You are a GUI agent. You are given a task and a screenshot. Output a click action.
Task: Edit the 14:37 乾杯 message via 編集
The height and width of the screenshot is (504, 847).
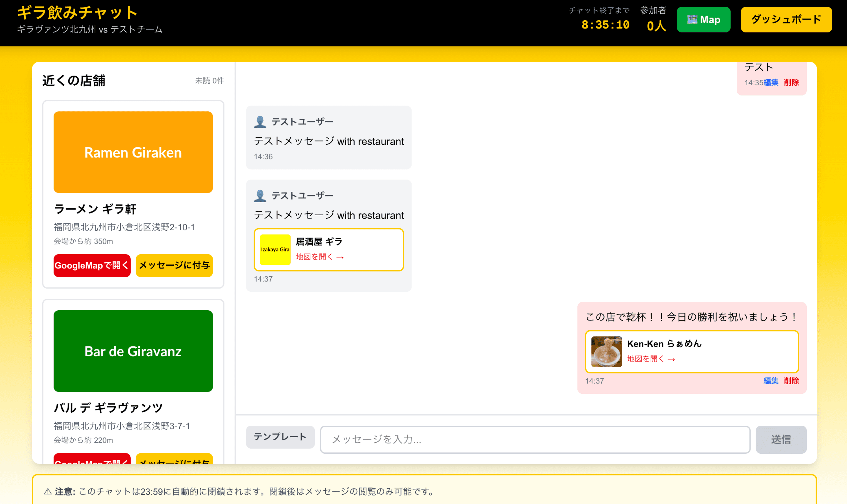pyautogui.click(x=771, y=381)
